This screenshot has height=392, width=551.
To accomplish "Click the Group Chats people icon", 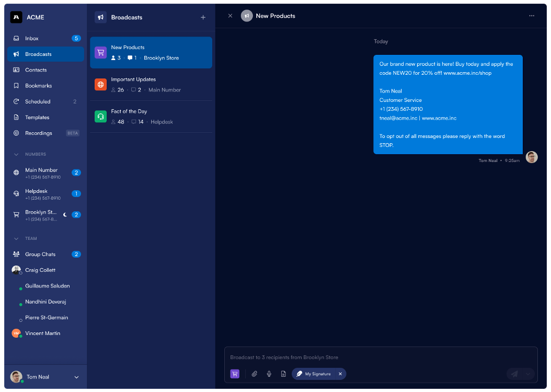I will tap(16, 254).
